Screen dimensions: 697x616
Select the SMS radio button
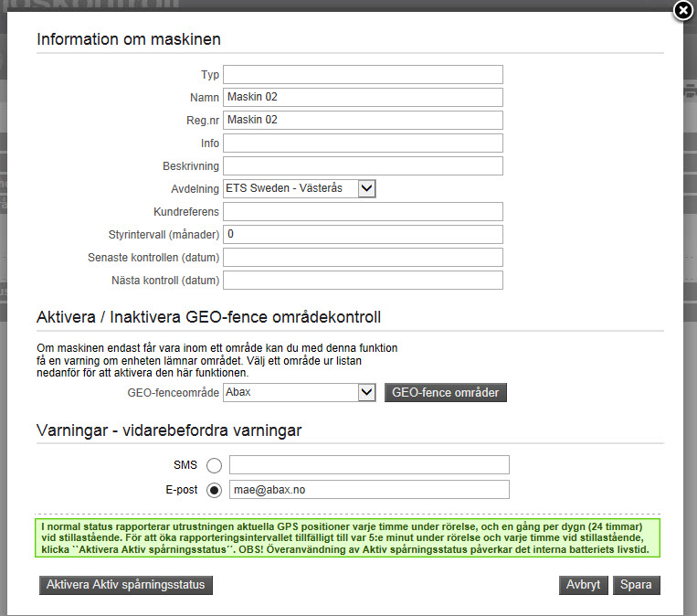tap(215, 465)
